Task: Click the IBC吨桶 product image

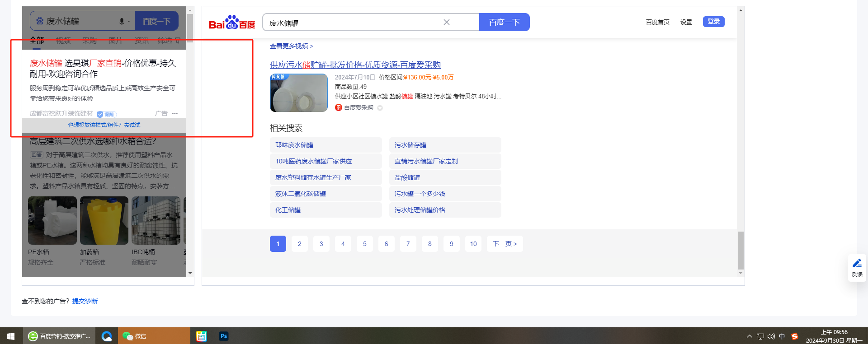Action: tap(156, 220)
